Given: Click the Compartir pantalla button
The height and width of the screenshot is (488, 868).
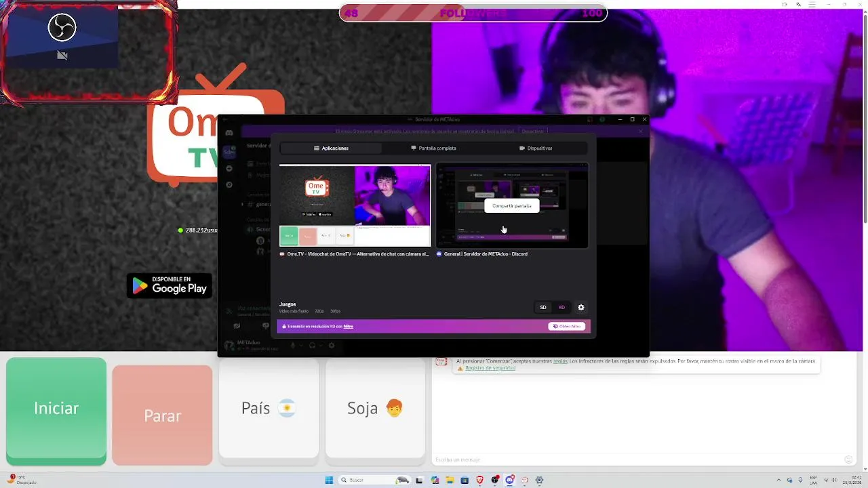Looking at the screenshot, I should tap(512, 206).
